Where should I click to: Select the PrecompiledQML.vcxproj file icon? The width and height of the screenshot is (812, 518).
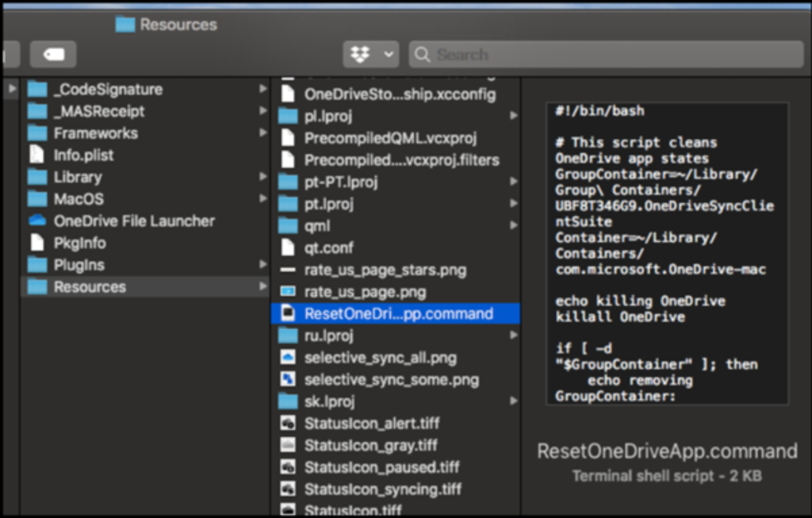(x=288, y=138)
